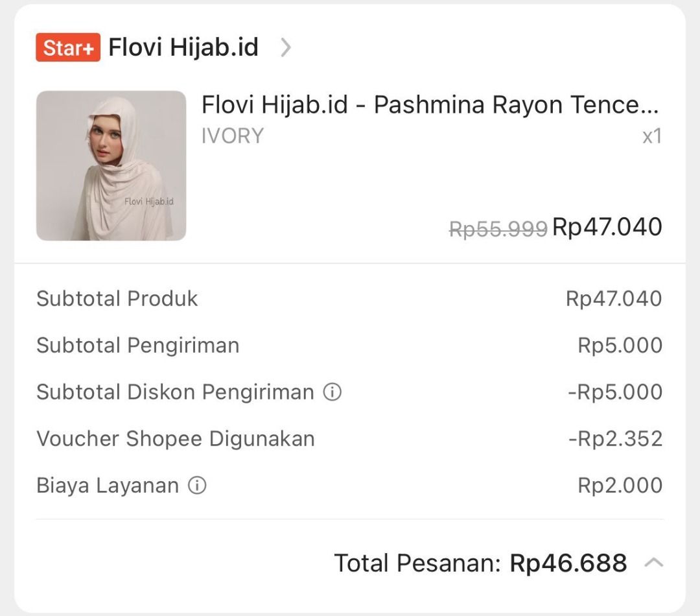Show info for Subtotal Diskon Pengiriman
Image resolution: width=700 pixels, height=616 pixels.
(x=332, y=392)
